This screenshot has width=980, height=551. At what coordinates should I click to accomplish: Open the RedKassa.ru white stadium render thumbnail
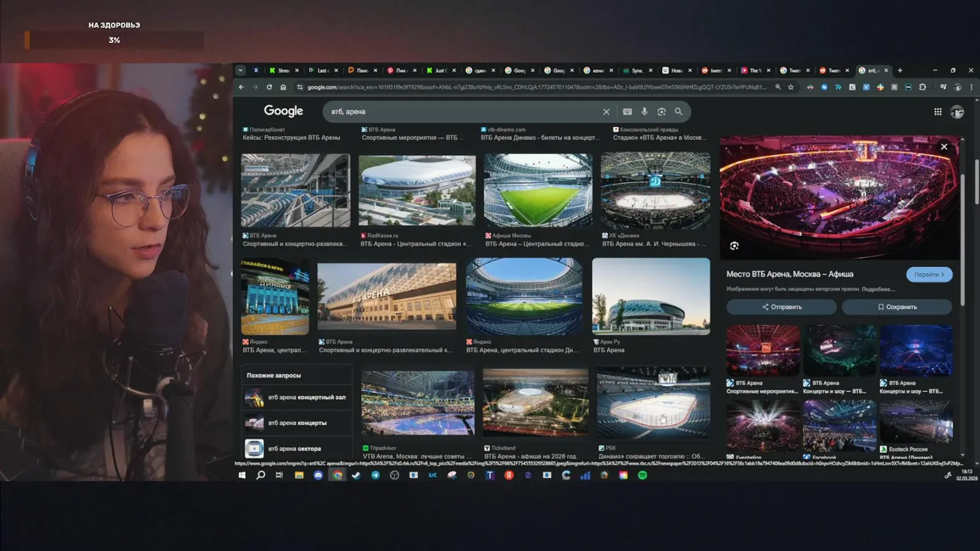pyautogui.click(x=417, y=191)
